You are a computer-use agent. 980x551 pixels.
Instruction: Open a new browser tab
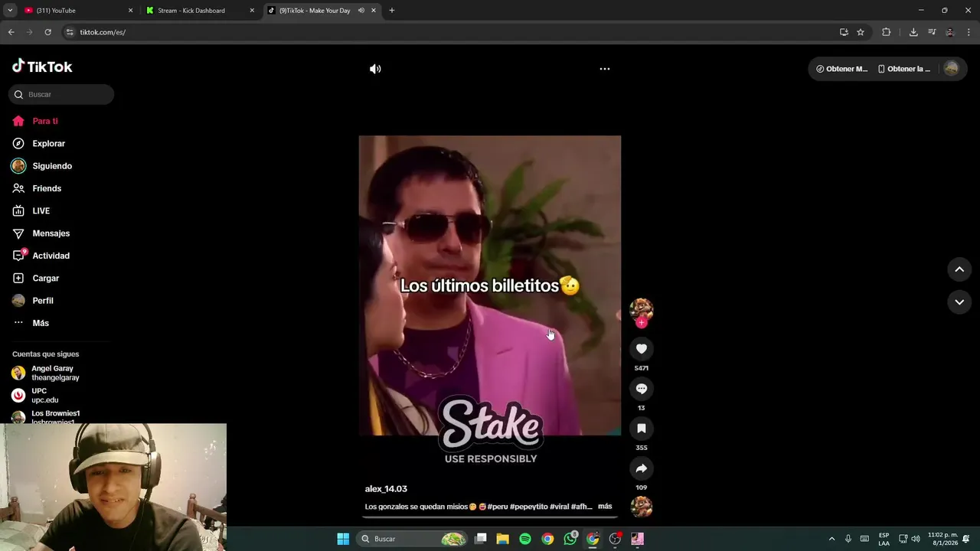tap(392, 11)
